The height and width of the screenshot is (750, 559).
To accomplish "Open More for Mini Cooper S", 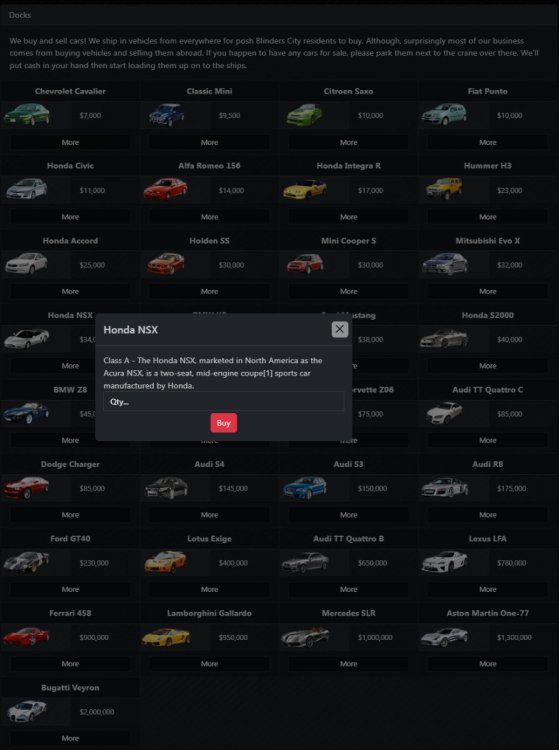I will (349, 291).
